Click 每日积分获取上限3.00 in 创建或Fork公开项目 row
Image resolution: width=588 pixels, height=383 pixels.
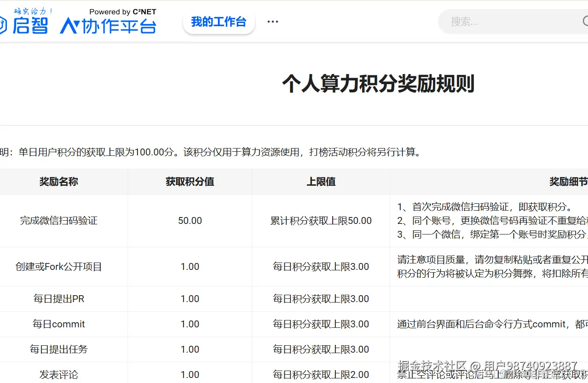(321, 267)
